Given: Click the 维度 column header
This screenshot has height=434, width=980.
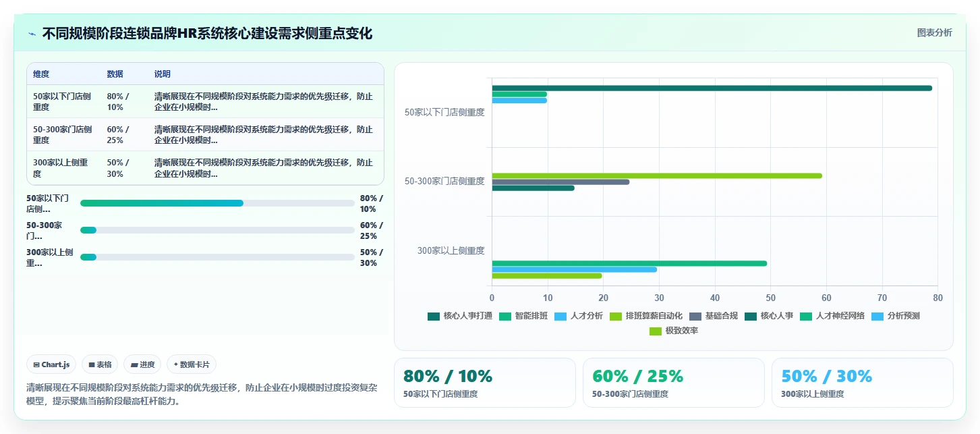Looking at the screenshot, I should 41,74.
